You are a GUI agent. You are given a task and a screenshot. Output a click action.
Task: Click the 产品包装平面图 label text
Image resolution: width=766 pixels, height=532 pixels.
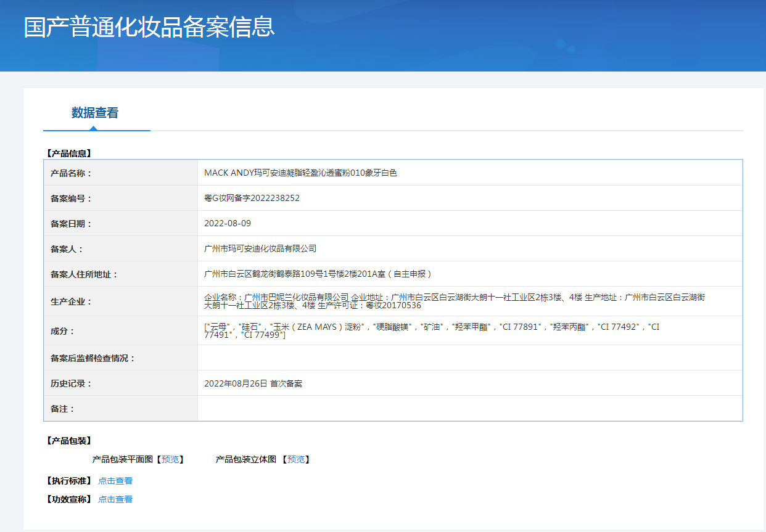coord(121,459)
